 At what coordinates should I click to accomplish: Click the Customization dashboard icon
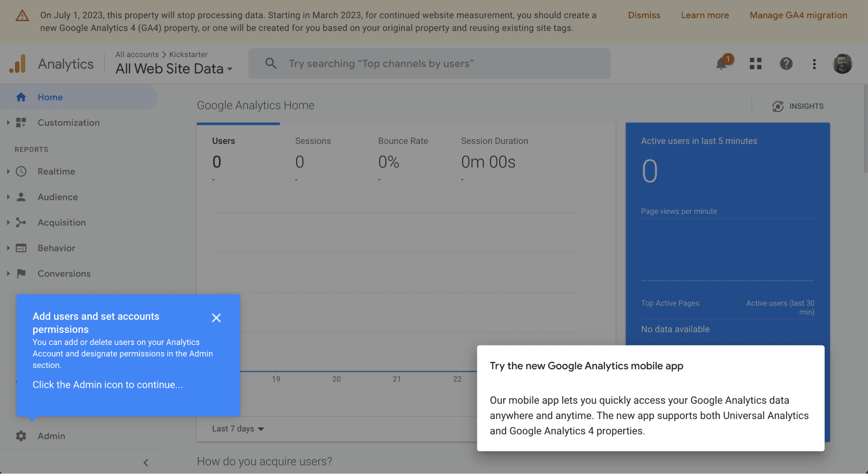21,122
